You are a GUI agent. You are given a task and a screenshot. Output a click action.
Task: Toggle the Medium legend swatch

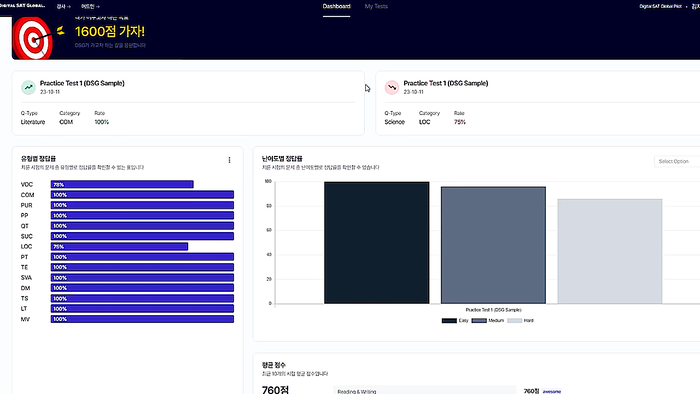click(479, 320)
